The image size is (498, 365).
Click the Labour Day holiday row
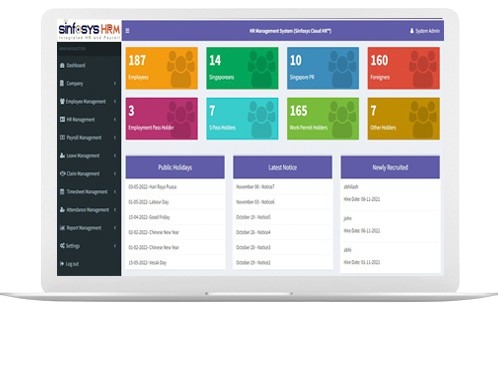coord(175,202)
